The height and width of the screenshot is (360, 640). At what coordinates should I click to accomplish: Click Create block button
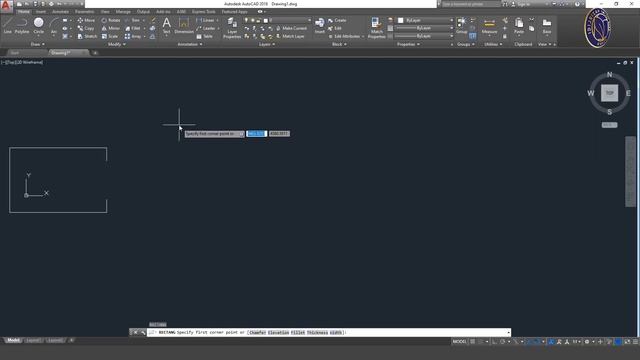(x=337, y=20)
